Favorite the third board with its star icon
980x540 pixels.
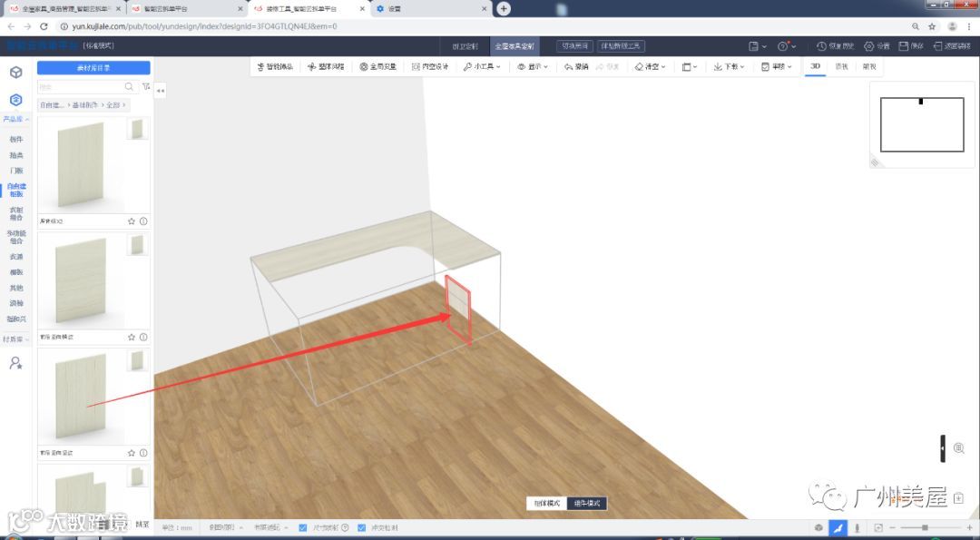click(x=132, y=453)
